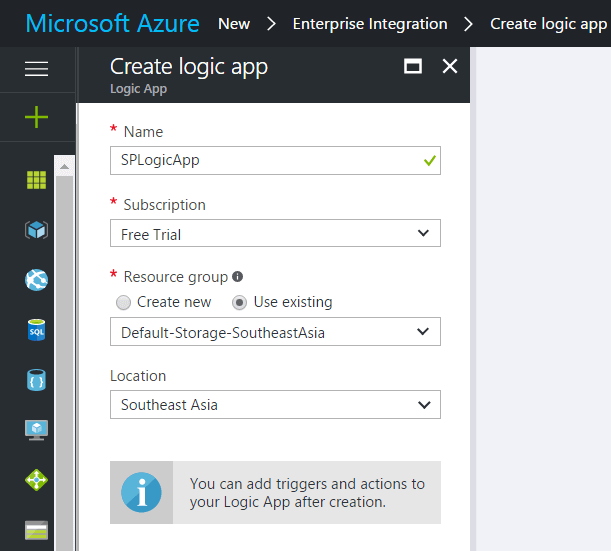The width and height of the screenshot is (611, 551).
Task: Open the green diamond Load balancers icon
Action: click(x=36, y=480)
